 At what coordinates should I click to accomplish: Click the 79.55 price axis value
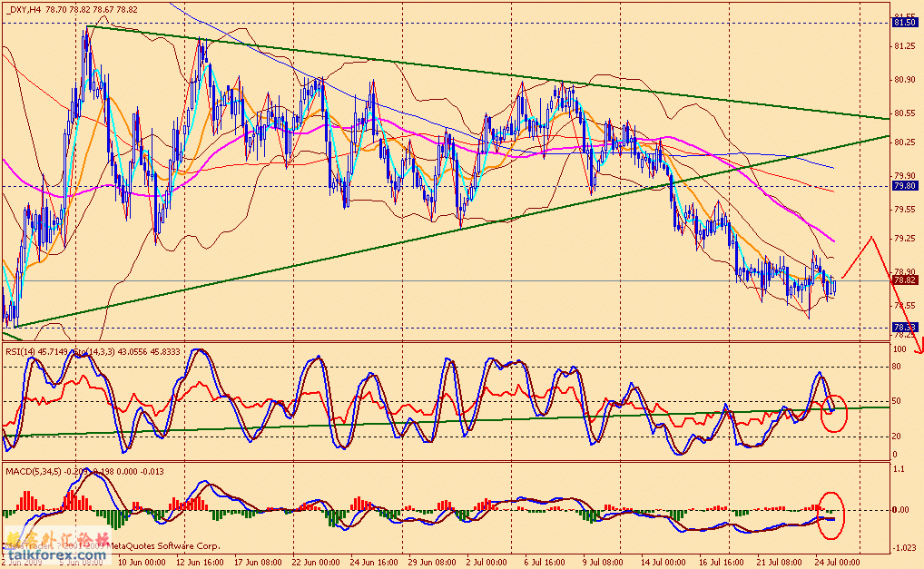905,209
